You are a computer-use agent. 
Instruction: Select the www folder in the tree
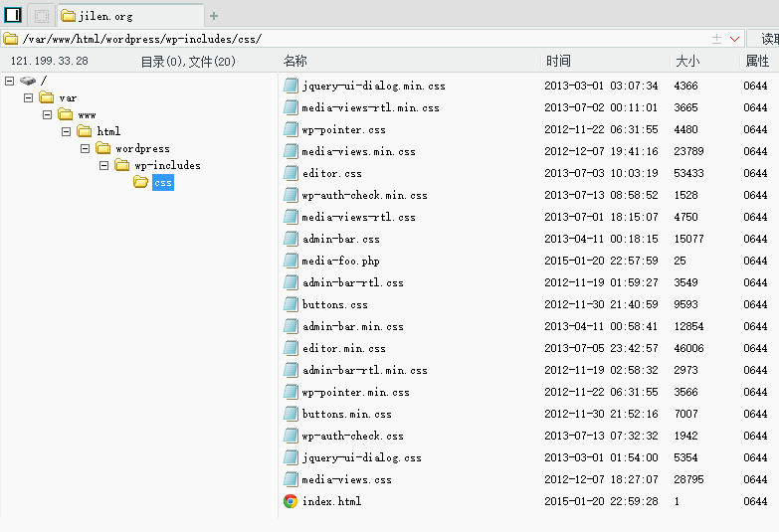87,114
